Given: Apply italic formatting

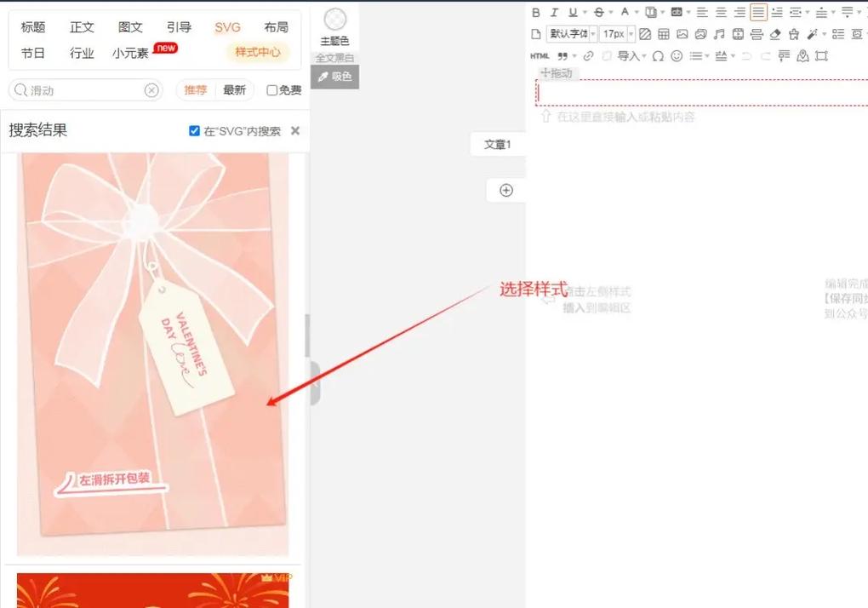Looking at the screenshot, I should tap(554, 13).
